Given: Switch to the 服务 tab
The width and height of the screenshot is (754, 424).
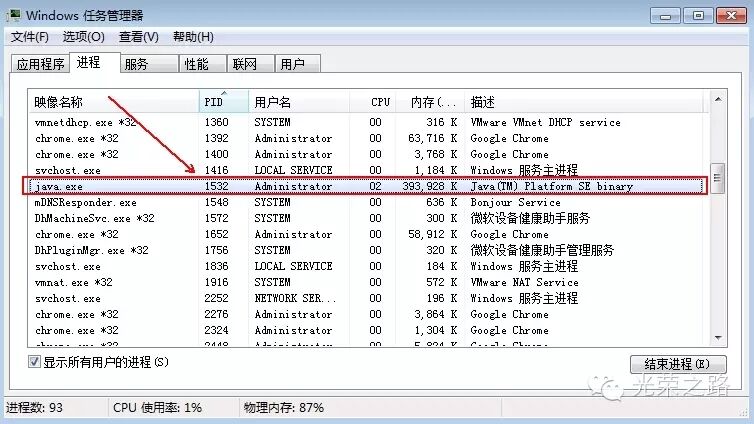Looking at the screenshot, I should pos(149,64).
